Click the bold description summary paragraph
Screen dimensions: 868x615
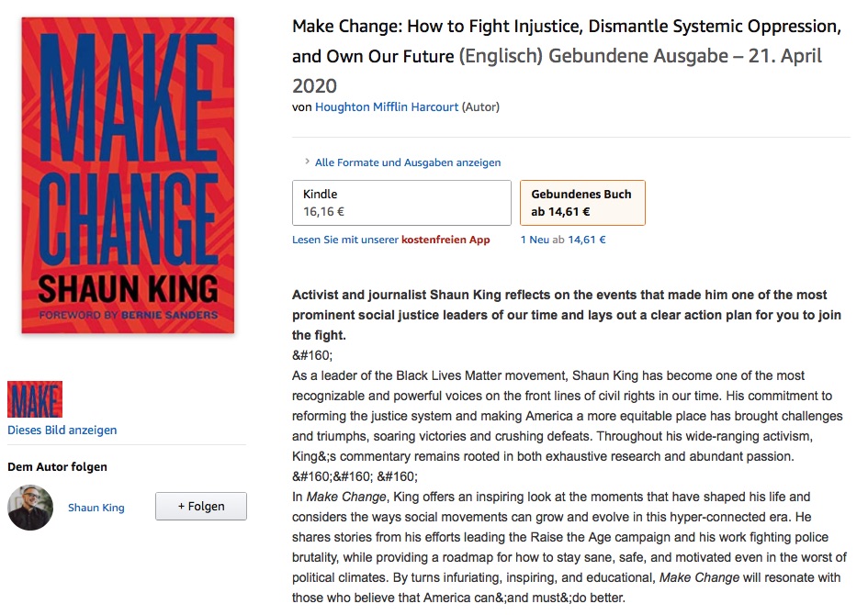[566, 315]
